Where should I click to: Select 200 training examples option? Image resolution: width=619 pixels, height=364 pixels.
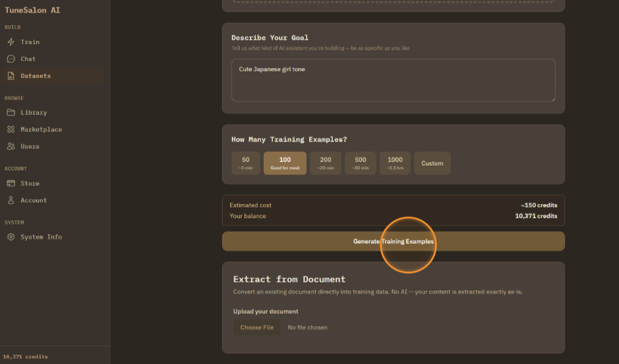[x=326, y=163]
